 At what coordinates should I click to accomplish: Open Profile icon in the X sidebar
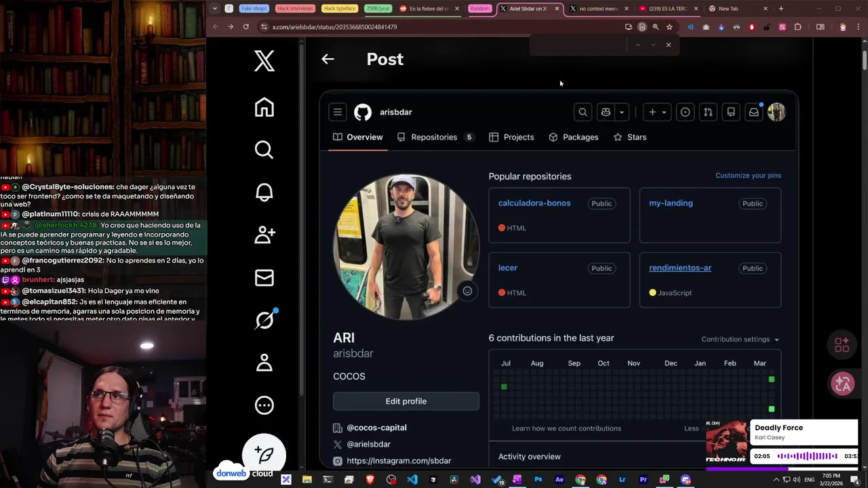[x=264, y=363]
